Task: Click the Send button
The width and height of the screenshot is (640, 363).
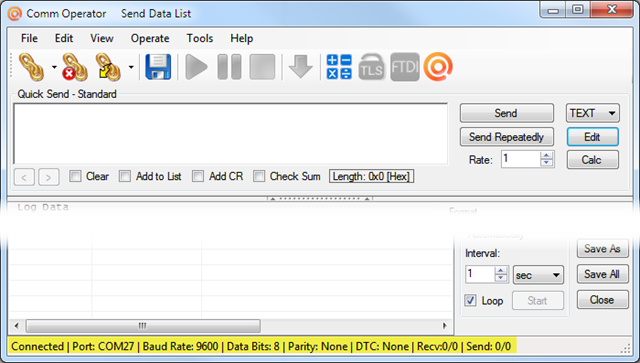Action: pyautogui.click(x=507, y=113)
